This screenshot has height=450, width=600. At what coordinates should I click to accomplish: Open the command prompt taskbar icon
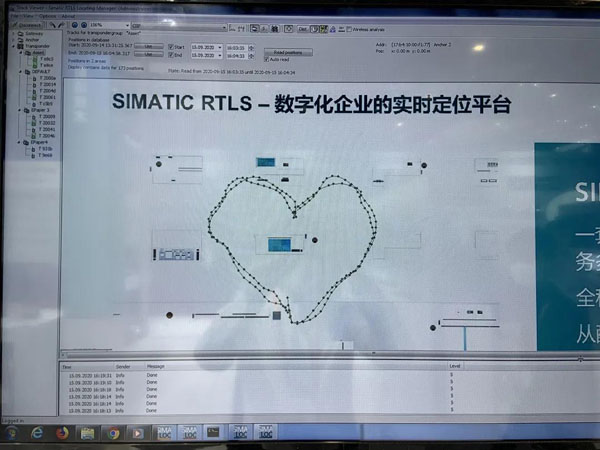212,432
